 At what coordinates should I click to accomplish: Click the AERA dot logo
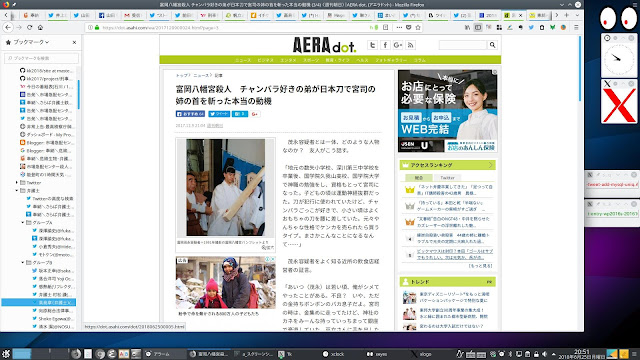click(324, 45)
